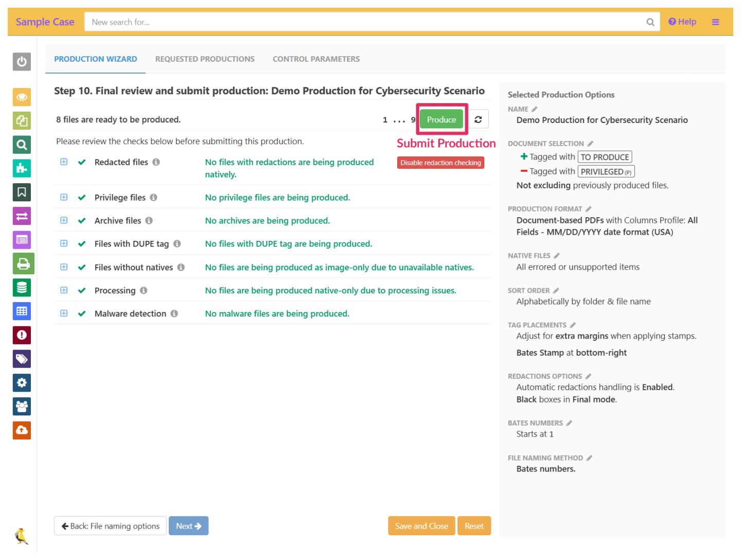Open the printer production sidebar icon
The width and height of the screenshot is (741, 560).
pyautogui.click(x=23, y=264)
